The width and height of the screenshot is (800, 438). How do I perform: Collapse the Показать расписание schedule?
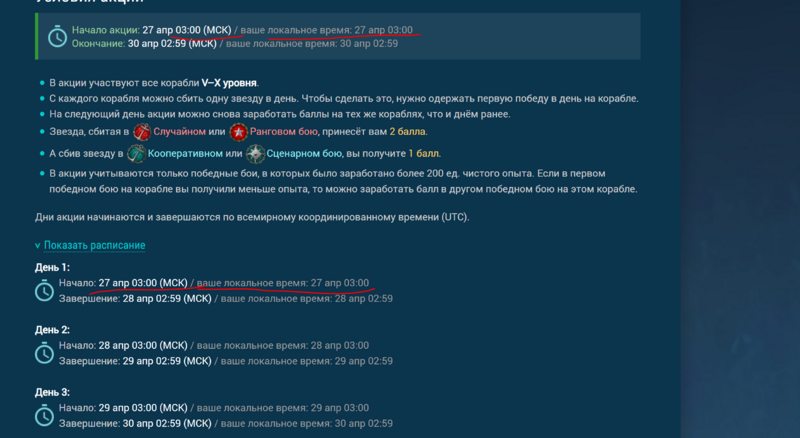(94, 245)
